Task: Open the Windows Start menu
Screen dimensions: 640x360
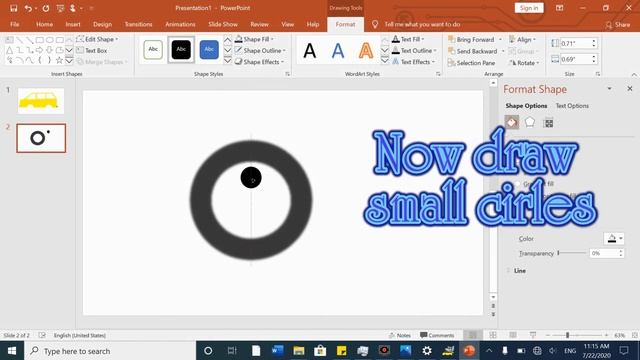Action: click(12, 351)
